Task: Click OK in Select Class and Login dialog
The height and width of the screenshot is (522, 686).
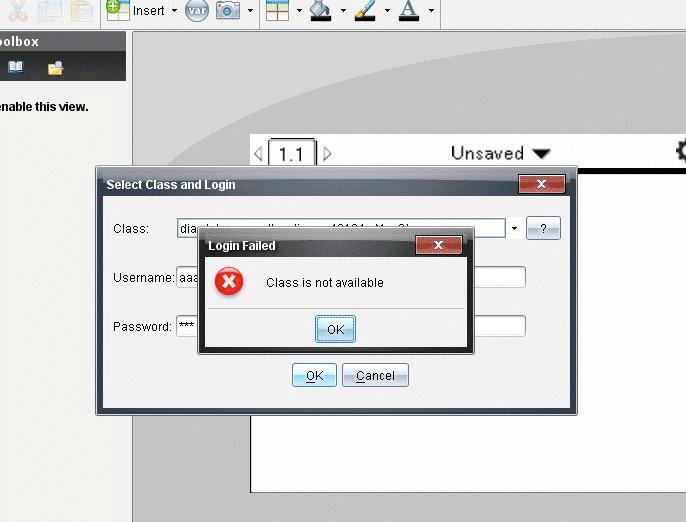Action: point(314,375)
